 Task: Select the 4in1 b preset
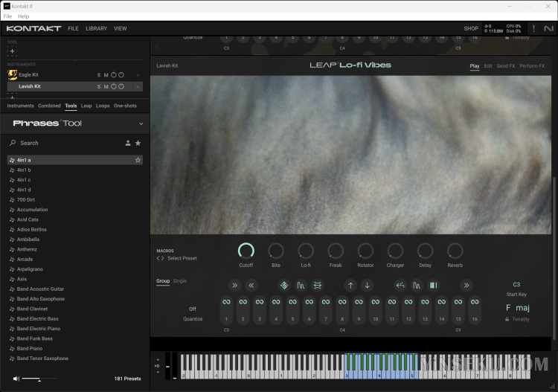(x=74, y=170)
